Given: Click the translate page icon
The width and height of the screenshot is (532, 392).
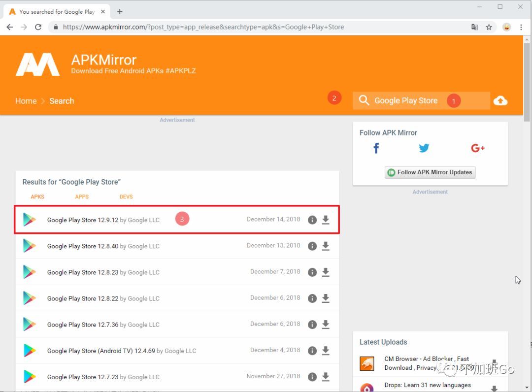Looking at the screenshot, I should point(475,27).
